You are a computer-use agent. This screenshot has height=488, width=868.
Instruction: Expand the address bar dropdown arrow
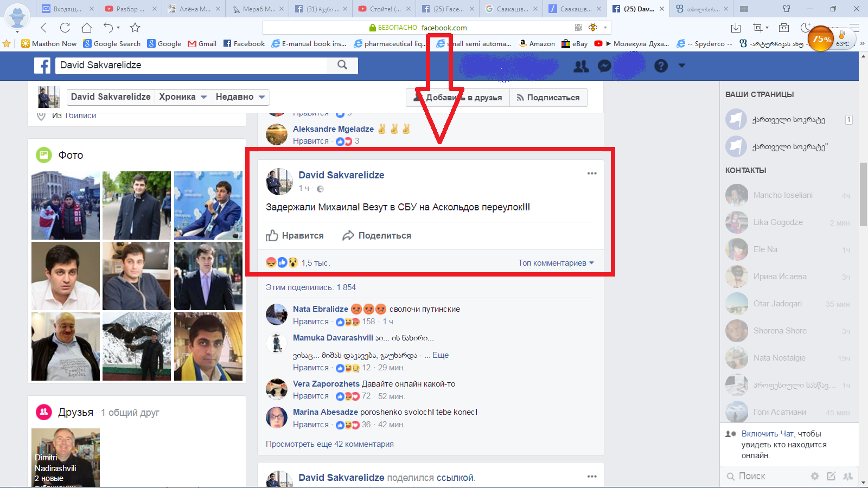pyautogui.click(x=605, y=28)
